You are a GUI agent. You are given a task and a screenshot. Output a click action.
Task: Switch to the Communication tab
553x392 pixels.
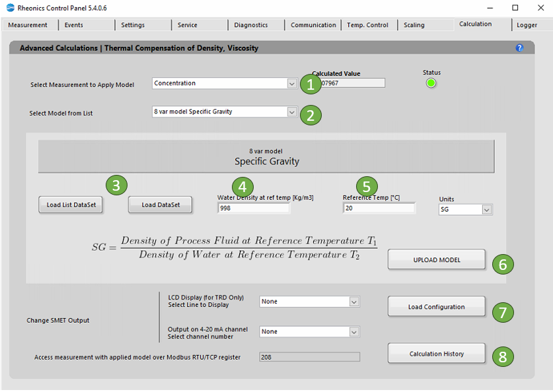(x=313, y=25)
